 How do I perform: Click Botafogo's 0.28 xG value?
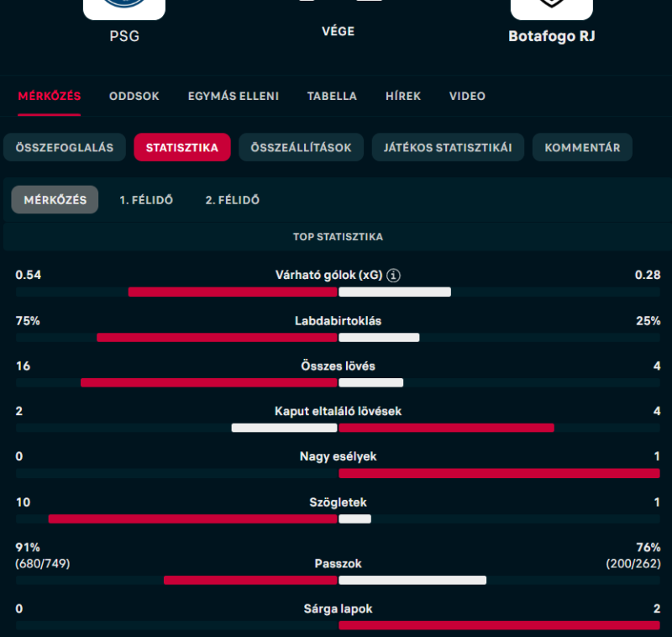648,275
